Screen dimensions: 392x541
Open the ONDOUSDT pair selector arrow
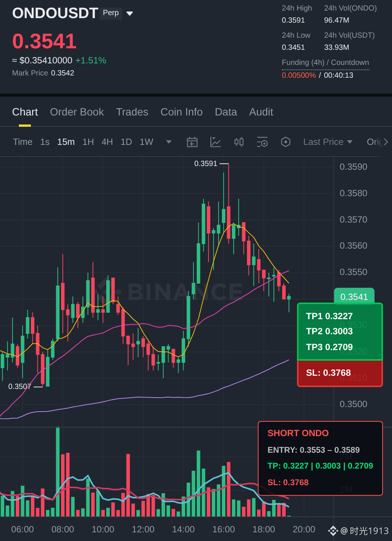130,14
